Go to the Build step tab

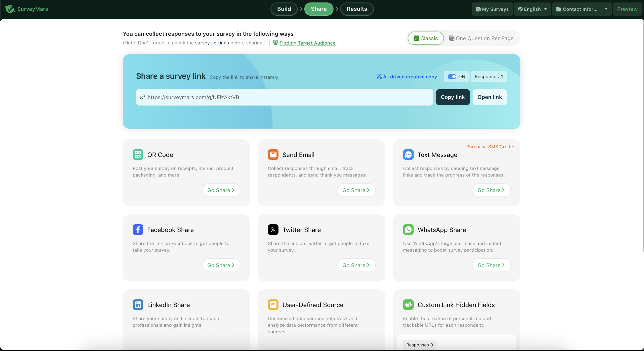(284, 9)
